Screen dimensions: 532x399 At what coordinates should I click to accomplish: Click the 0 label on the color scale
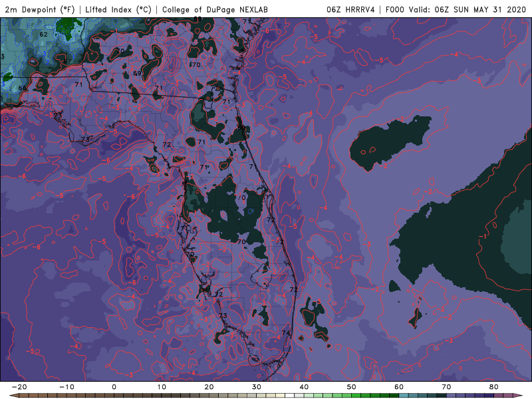[114, 387]
